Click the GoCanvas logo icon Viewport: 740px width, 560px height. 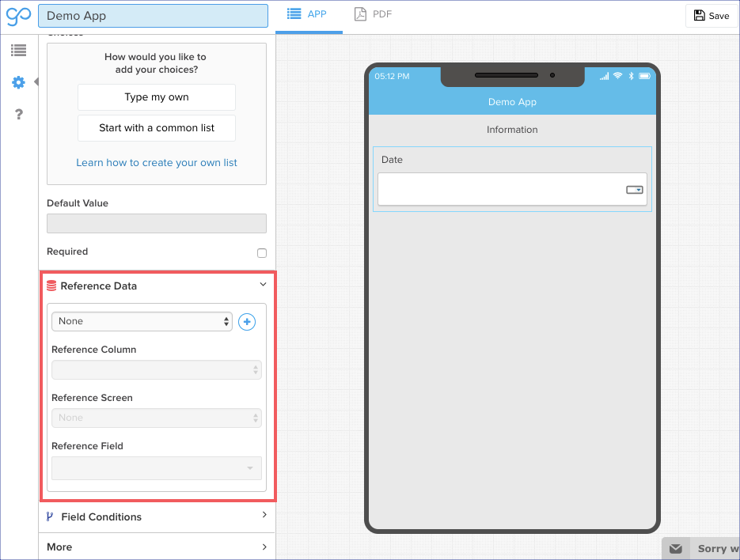pyautogui.click(x=18, y=16)
